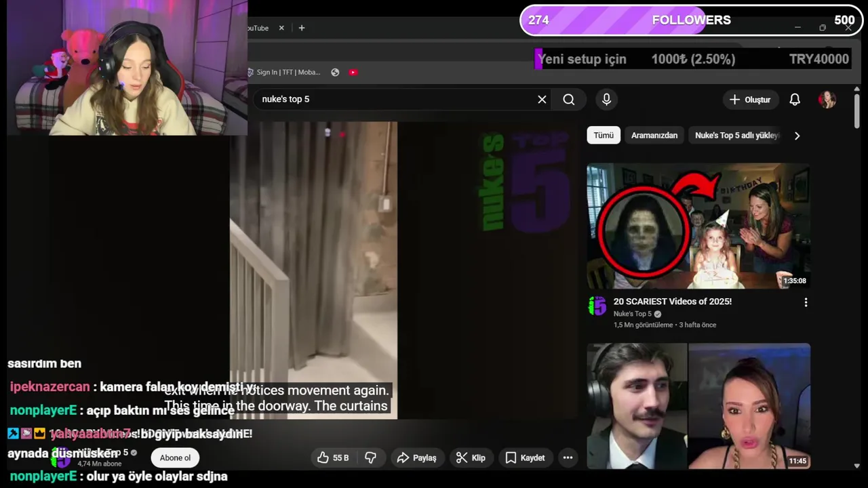Click the red YouTube bookmark icon

pyautogui.click(x=353, y=73)
